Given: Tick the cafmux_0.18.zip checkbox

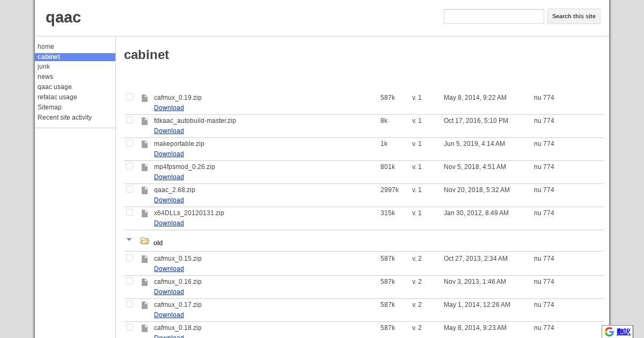Looking at the screenshot, I should 129,327.
